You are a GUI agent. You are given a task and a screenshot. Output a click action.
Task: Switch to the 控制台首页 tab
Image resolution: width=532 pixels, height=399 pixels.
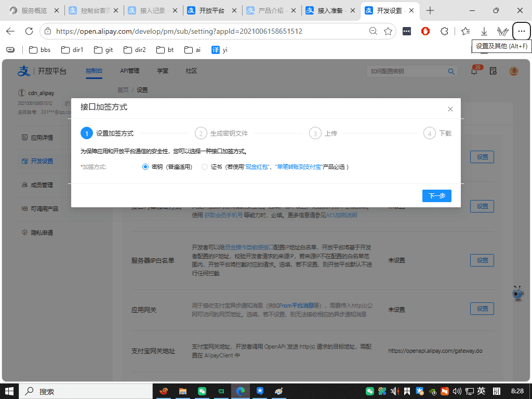94,10
